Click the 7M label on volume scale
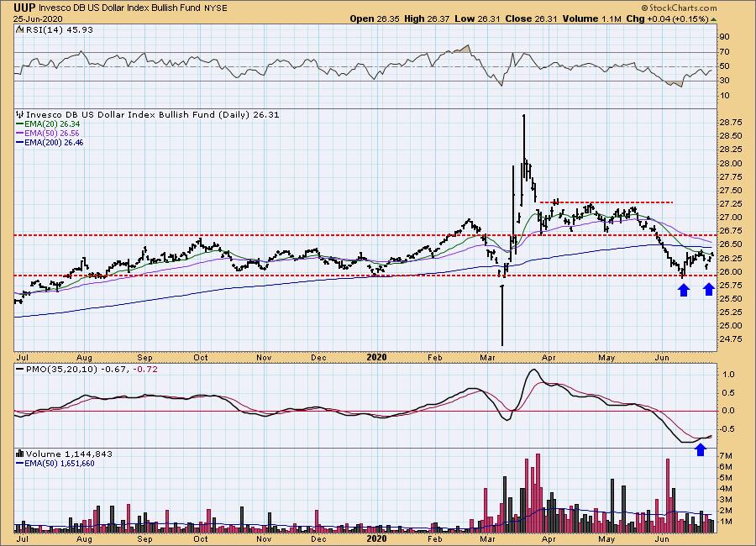This screenshot has height=546, width=756. [x=727, y=456]
